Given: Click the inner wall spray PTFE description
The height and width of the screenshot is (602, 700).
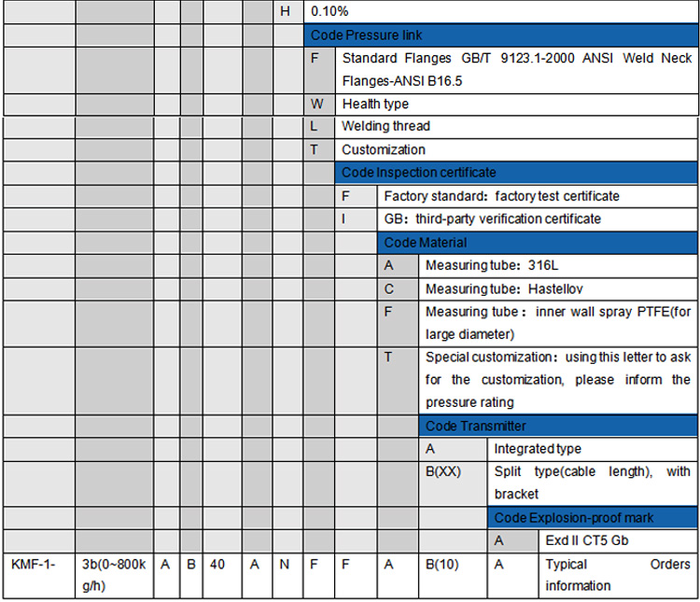Looking at the screenshot, I should [x=557, y=323].
